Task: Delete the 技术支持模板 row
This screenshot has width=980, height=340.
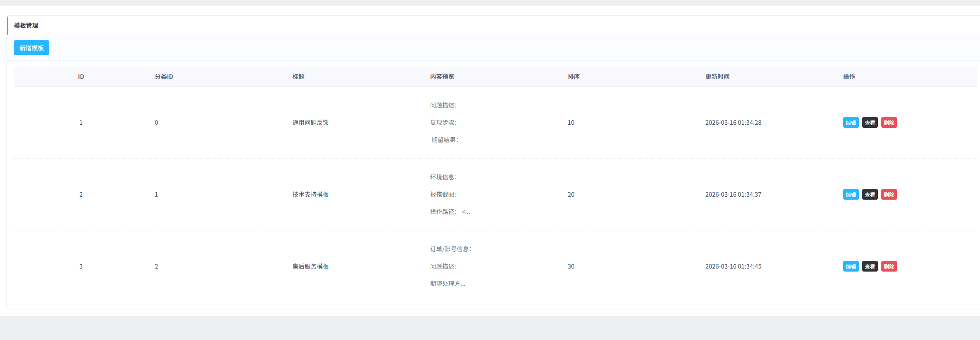Action: pos(889,194)
